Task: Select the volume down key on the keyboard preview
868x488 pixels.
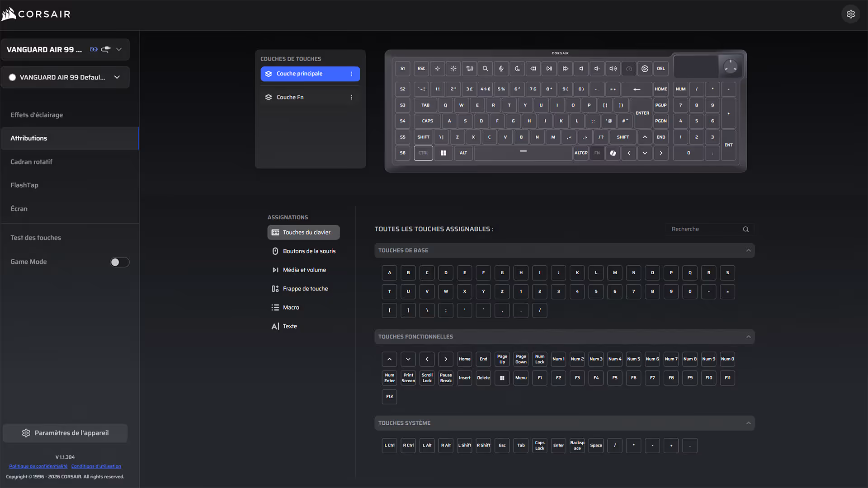Action: (597, 69)
